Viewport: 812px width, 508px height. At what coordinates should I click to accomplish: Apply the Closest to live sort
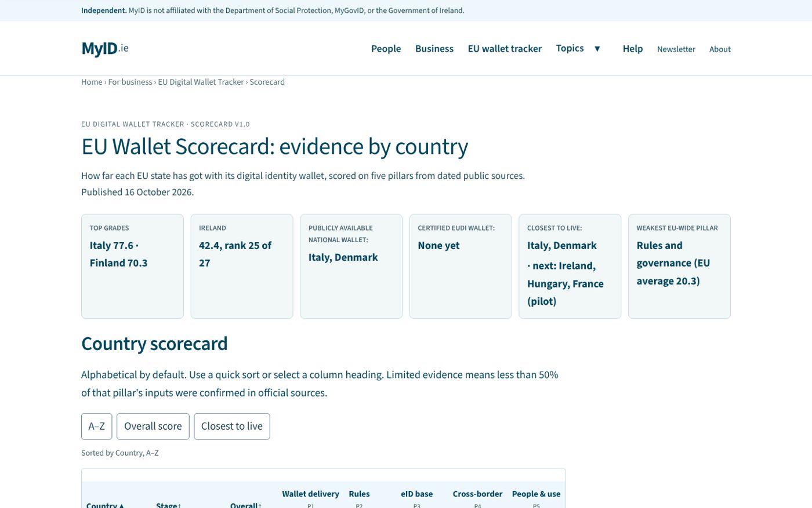232,426
